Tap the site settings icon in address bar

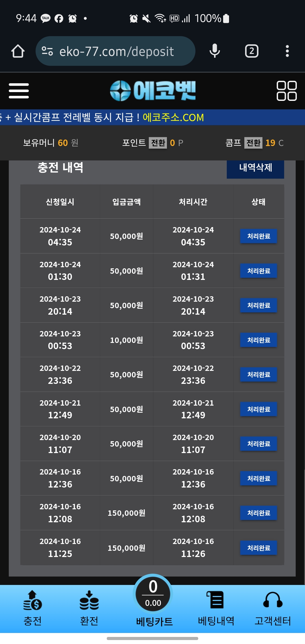point(47,51)
